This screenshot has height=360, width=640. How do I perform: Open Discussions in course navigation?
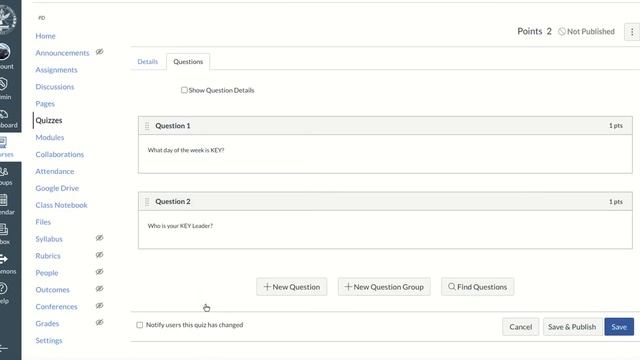point(55,87)
